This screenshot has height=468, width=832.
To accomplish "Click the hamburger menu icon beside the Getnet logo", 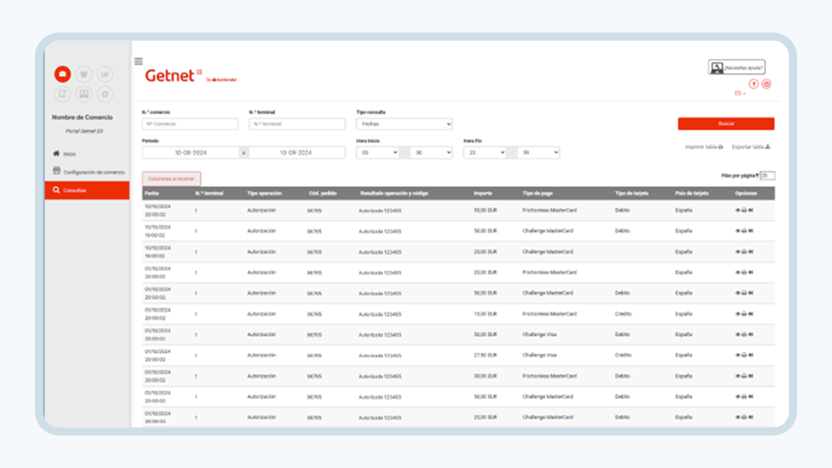I will tap(138, 62).
